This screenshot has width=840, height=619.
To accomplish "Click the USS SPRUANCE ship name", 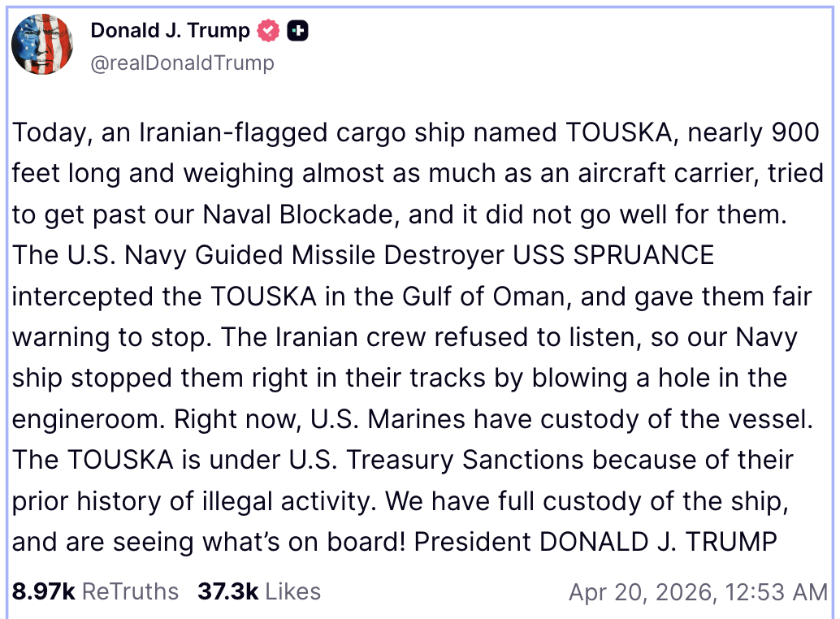I will pyautogui.click(x=613, y=255).
